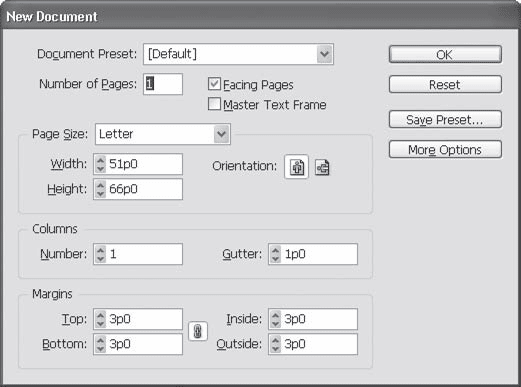The image size is (521, 387).
Task: Click the Number of Pages field
Action: pyautogui.click(x=163, y=84)
